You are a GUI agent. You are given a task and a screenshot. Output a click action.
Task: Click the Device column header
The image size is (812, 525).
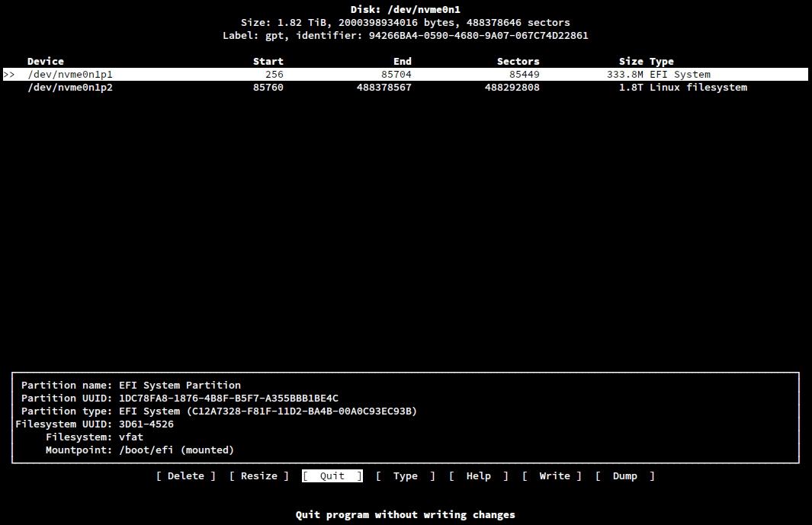[x=45, y=61]
